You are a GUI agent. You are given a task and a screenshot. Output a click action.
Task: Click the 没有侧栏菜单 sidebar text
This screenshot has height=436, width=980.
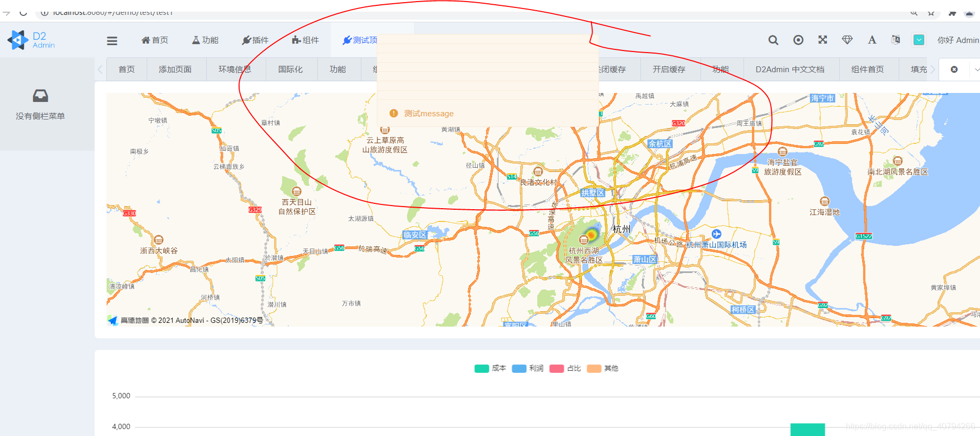pos(40,116)
